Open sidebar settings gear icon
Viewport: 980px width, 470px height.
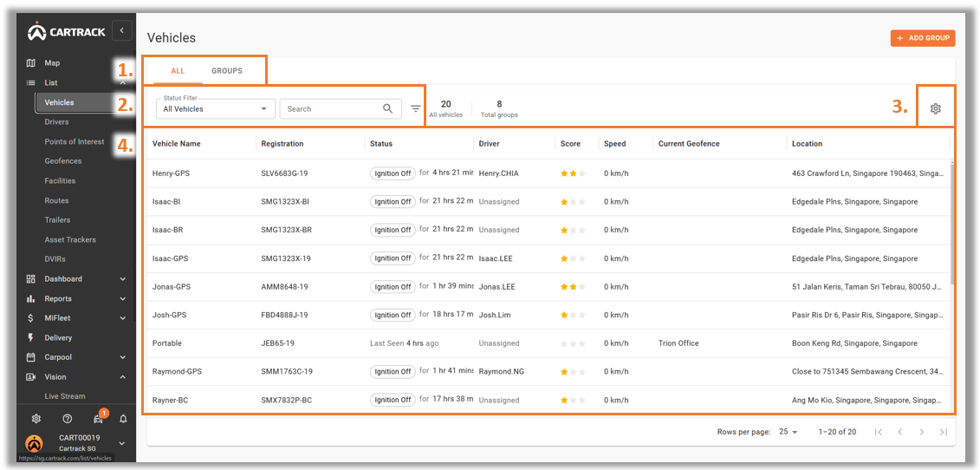pyautogui.click(x=36, y=419)
